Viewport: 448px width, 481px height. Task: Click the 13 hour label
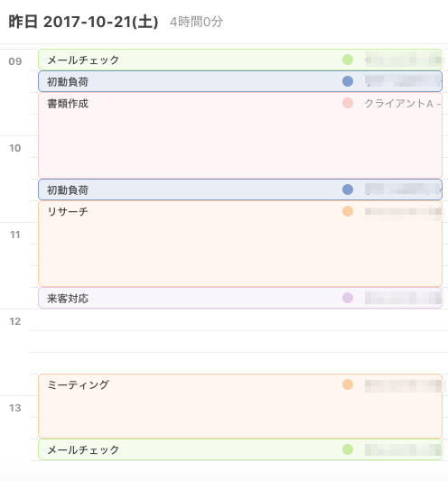tap(15, 408)
